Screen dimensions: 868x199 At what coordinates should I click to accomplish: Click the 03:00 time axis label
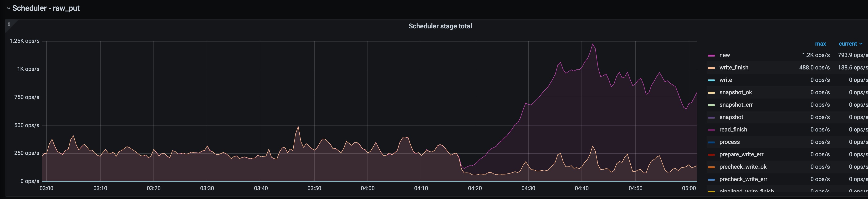click(46, 188)
